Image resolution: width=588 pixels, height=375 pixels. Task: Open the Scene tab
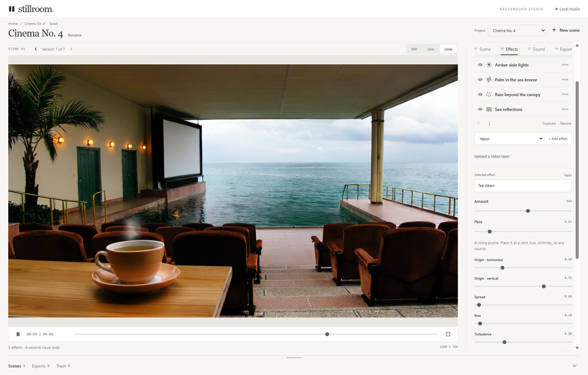click(x=482, y=49)
